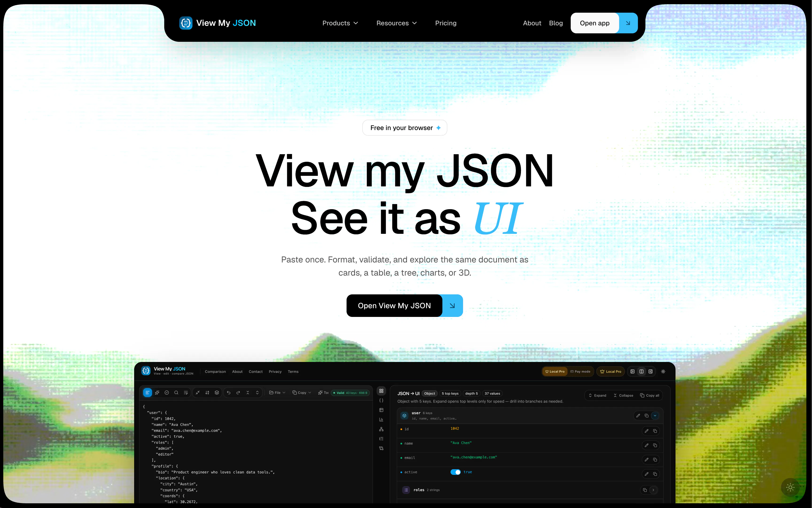
Task: Click the Open app button
Action: [x=604, y=23]
